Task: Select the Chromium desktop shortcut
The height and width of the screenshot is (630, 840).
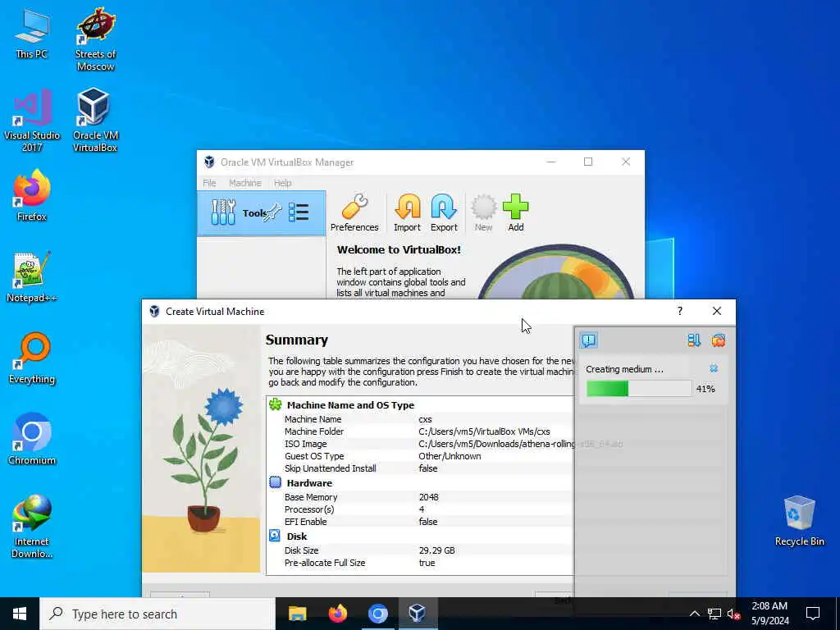Action: pyautogui.click(x=32, y=439)
